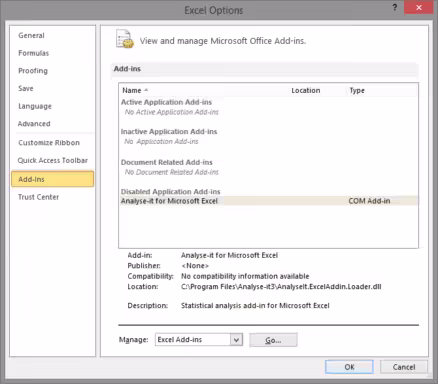
Task: Open Customize Ribbon settings
Action: (49, 143)
